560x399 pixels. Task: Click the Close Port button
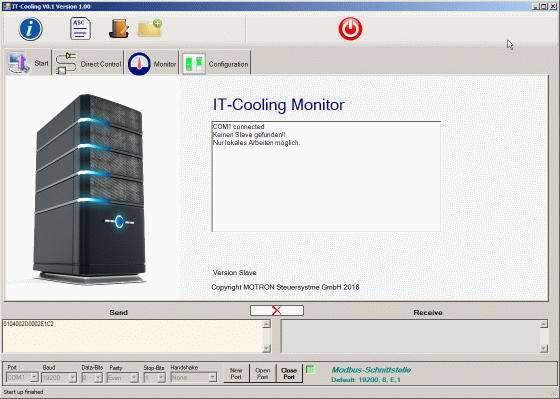click(289, 374)
